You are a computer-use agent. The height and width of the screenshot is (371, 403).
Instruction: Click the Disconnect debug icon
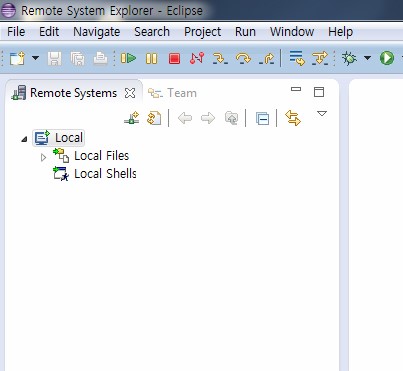[x=197, y=58]
